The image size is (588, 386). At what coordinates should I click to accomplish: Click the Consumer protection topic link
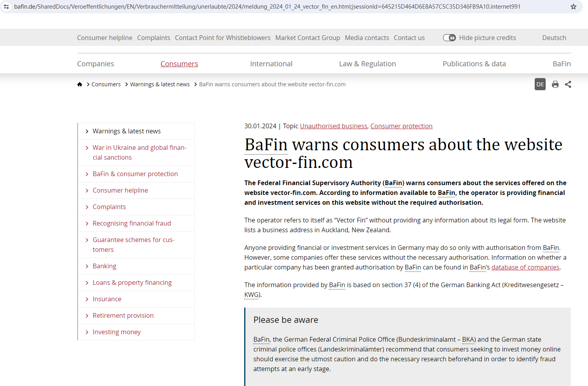pyautogui.click(x=401, y=126)
